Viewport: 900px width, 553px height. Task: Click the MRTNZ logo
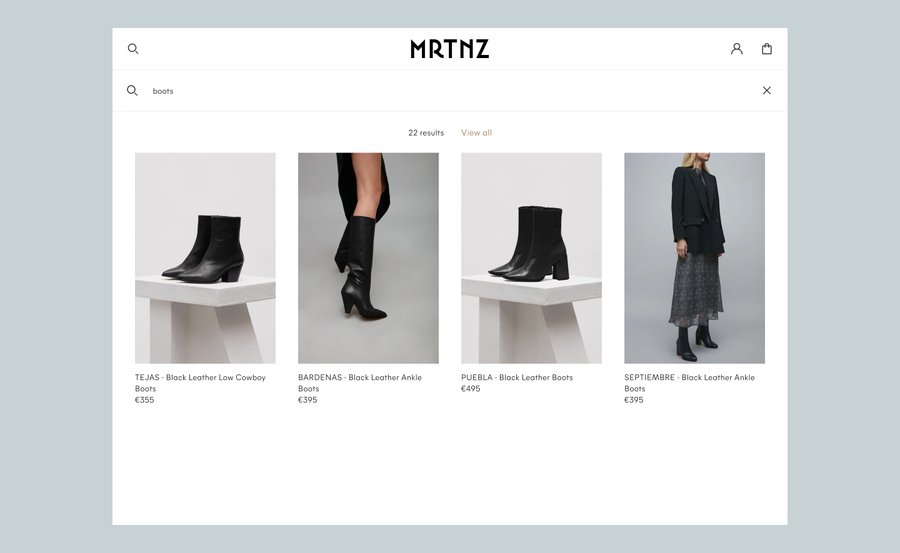[x=449, y=49]
